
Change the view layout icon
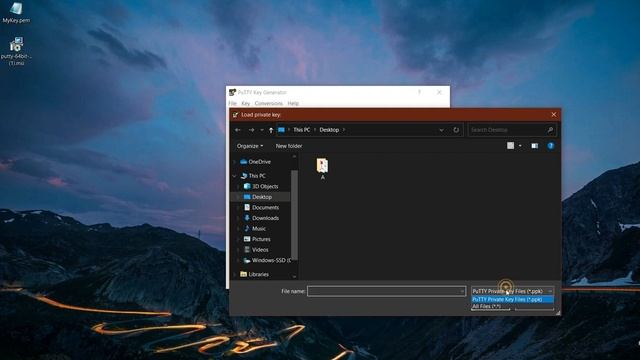tap(510, 146)
